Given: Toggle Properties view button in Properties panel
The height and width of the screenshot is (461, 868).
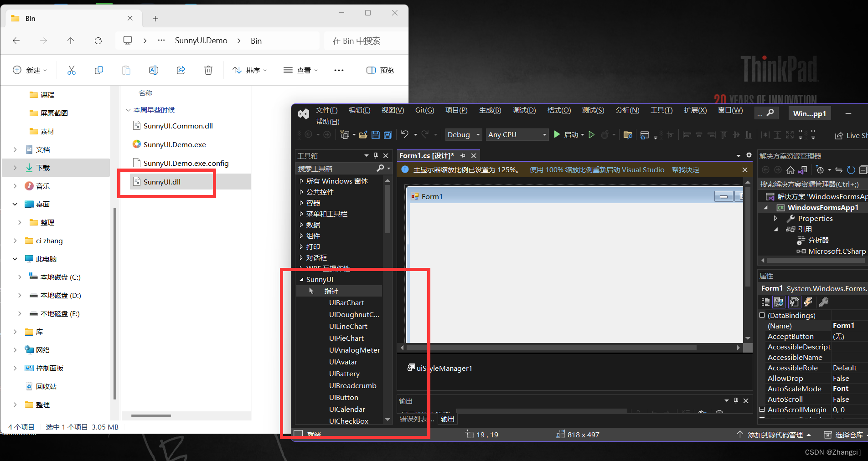Looking at the screenshot, I should (x=794, y=302).
